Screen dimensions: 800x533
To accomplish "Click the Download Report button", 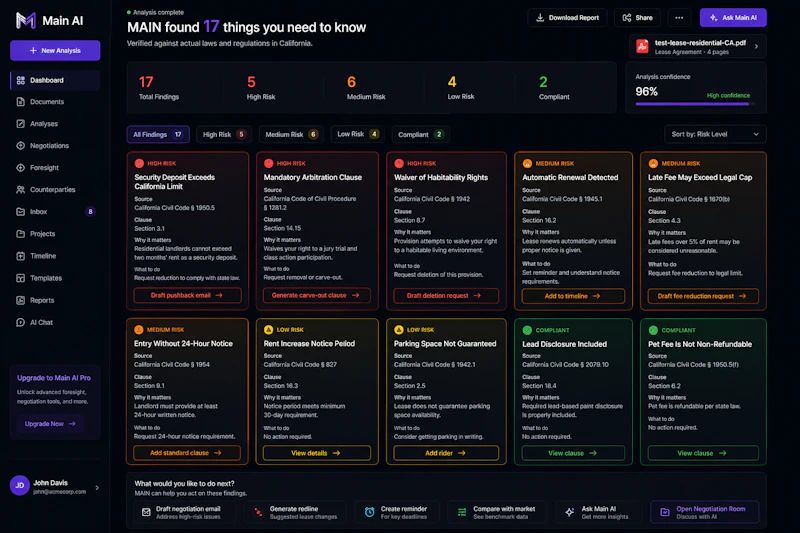I will 567,18.
